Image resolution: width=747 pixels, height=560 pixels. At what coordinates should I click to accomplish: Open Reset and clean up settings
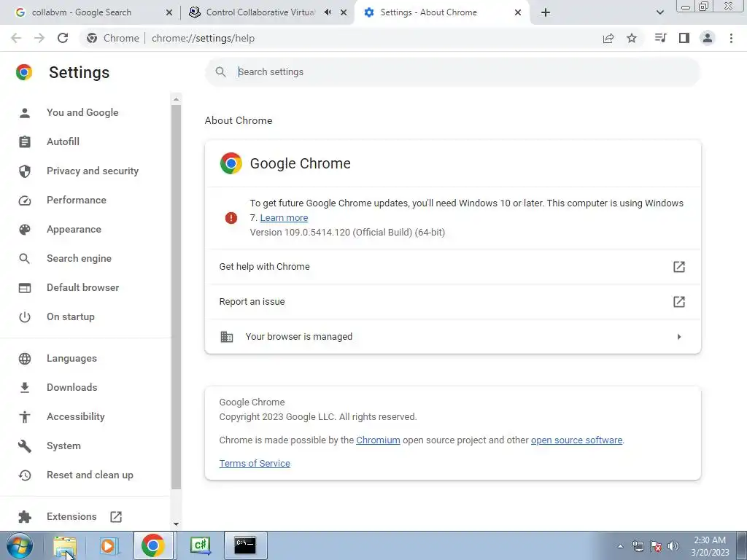90,475
